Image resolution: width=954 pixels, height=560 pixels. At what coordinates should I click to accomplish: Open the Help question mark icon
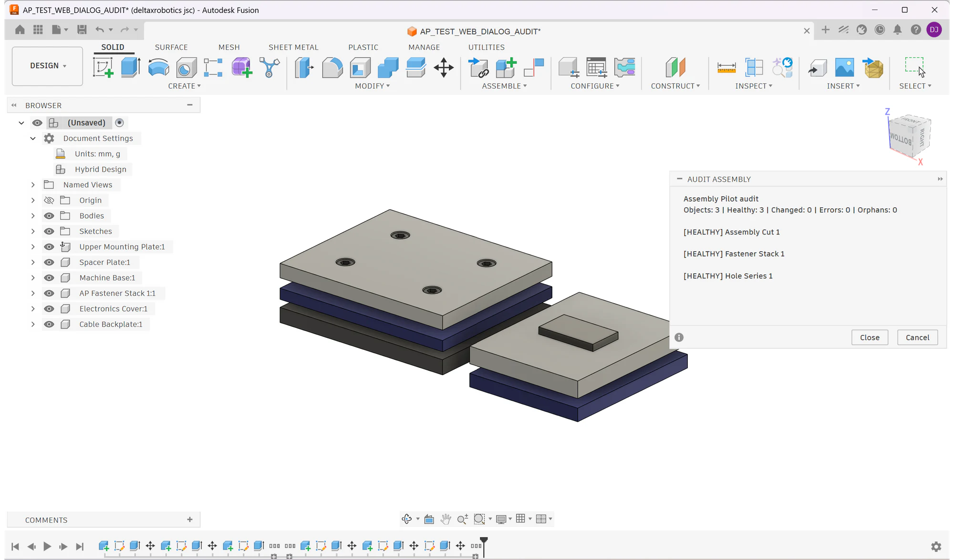click(915, 30)
